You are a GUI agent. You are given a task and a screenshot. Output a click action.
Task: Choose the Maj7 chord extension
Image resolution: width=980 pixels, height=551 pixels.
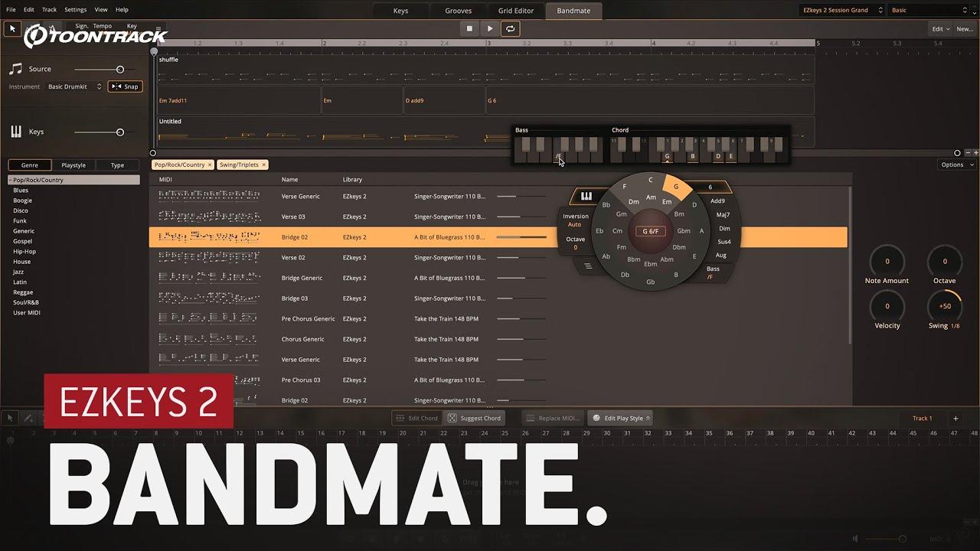[x=723, y=215]
